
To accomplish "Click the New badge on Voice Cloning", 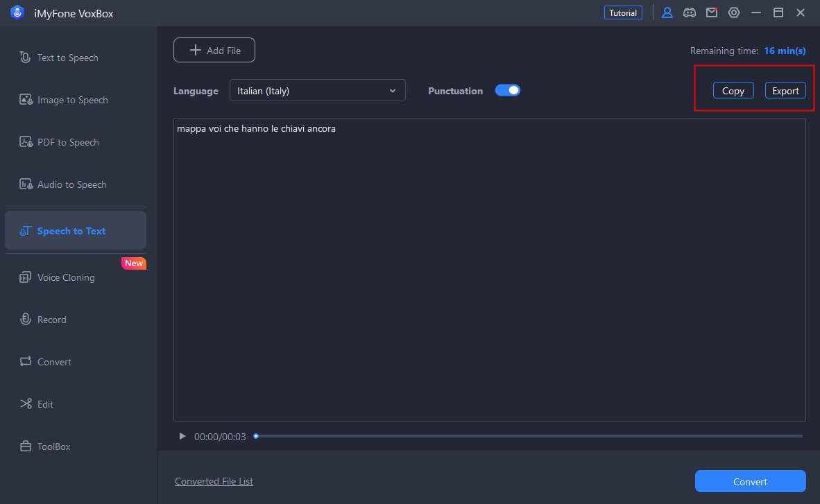I will 134,263.
